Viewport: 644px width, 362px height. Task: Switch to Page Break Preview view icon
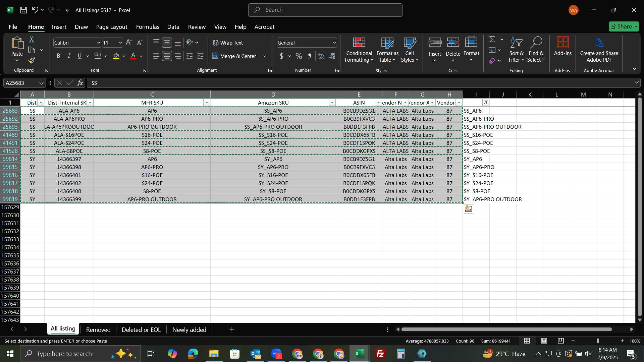(x=561, y=341)
